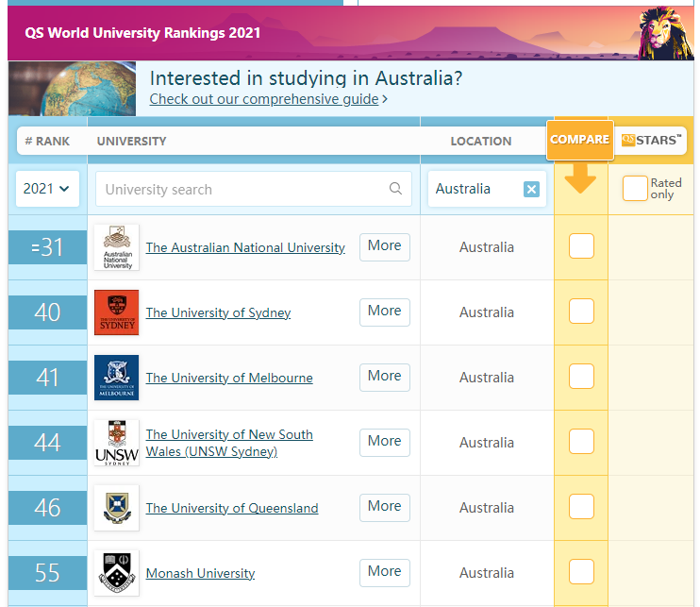The height and width of the screenshot is (607, 700).
Task: Open Monash University link
Action: (200, 573)
